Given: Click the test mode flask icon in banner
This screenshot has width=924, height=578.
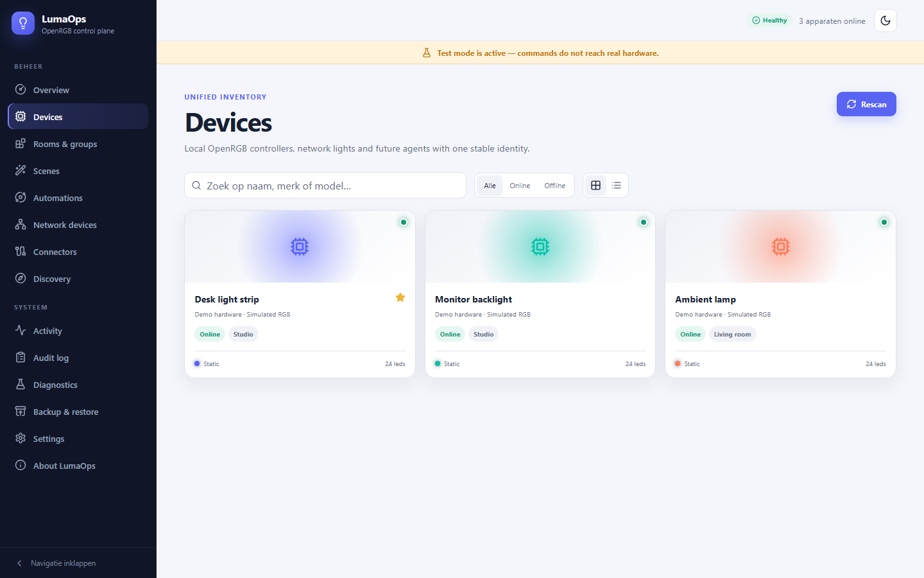Looking at the screenshot, I should pos(427,53).
